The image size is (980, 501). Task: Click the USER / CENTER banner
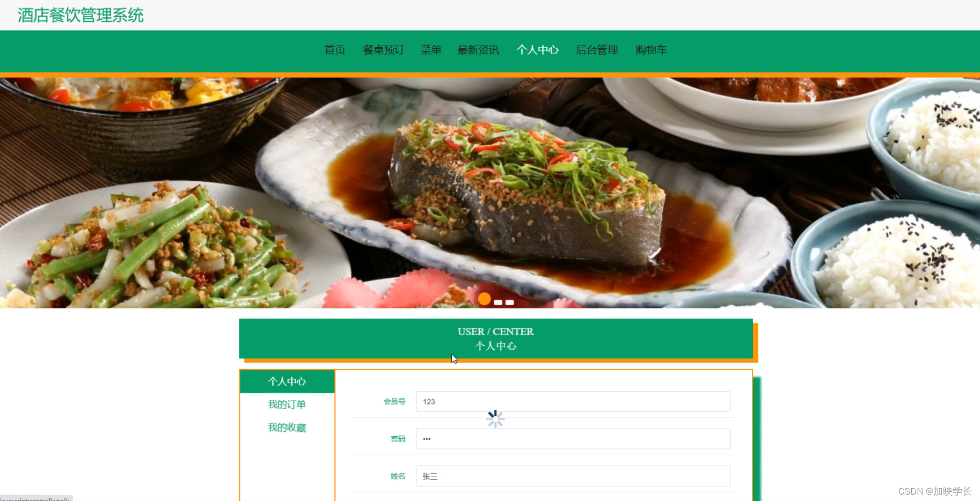click(496, 338)
